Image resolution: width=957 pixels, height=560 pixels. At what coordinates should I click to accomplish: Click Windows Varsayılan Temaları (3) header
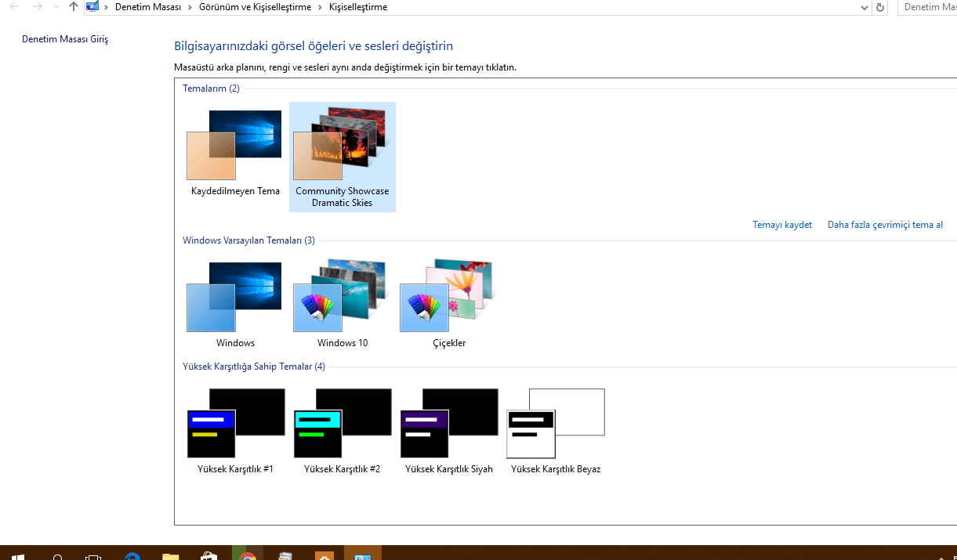click(x=248, y=240)
